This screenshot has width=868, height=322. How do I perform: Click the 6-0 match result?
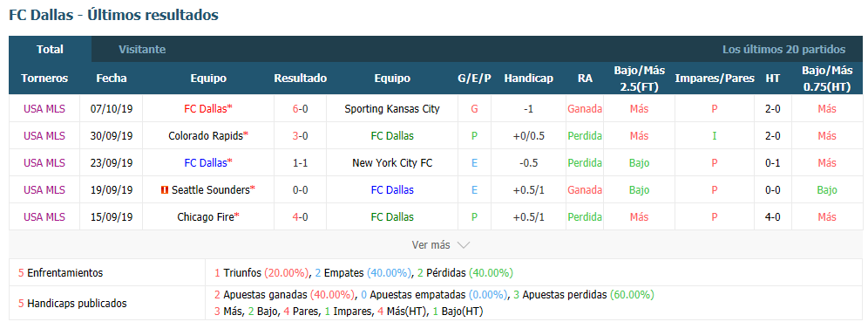click(300, 108)
